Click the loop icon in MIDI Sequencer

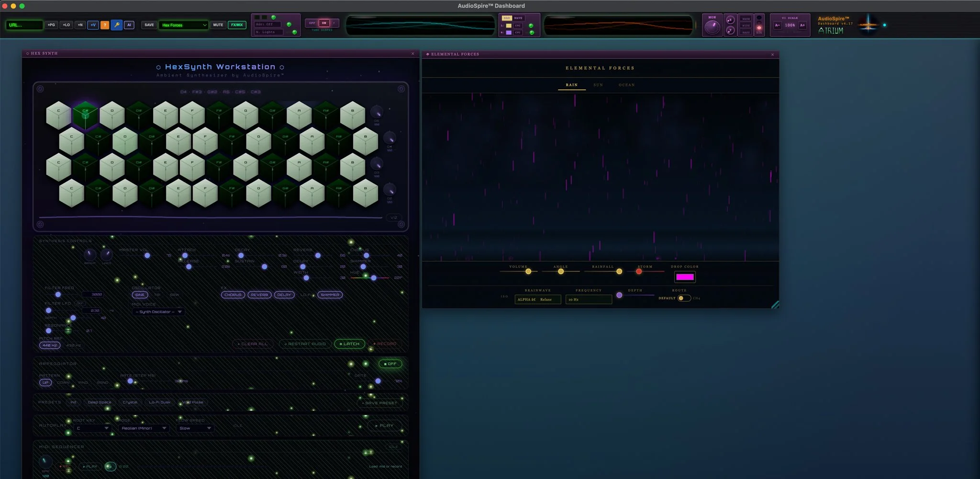click(110, 466)
